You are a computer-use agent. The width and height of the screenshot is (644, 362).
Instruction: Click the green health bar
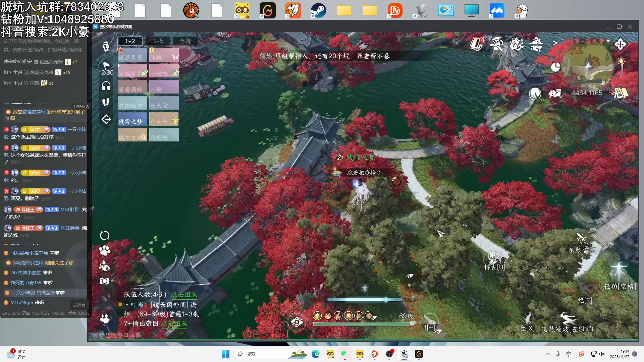tap(364, 324)
